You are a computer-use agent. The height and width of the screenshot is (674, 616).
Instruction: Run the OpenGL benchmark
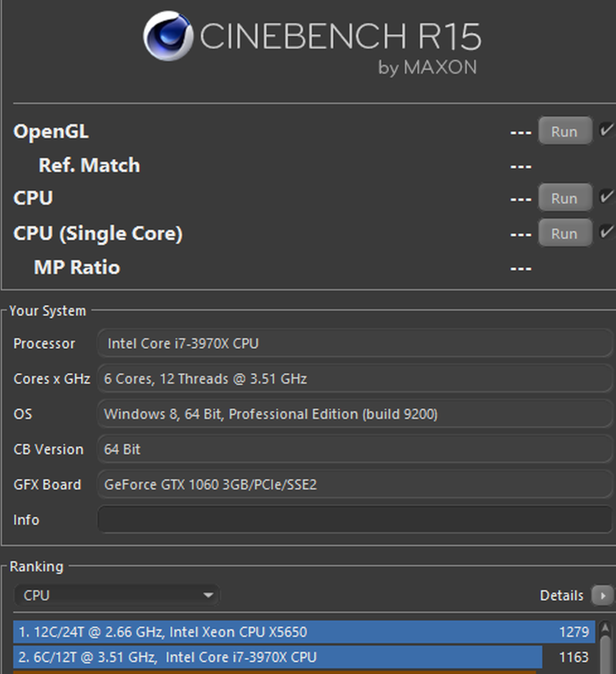pyautogui.click(x=565, y=131)
